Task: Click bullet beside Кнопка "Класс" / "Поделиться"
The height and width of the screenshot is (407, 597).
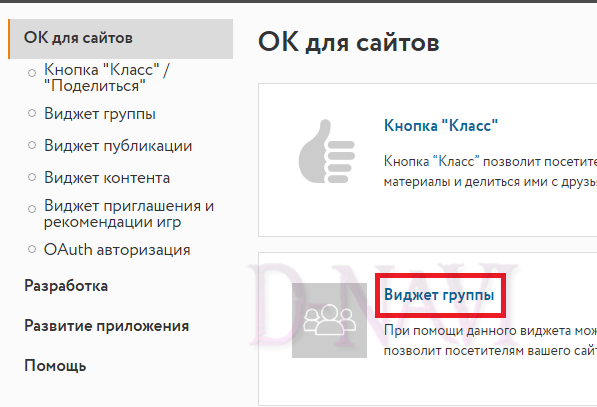Action: tap(32, 73)
